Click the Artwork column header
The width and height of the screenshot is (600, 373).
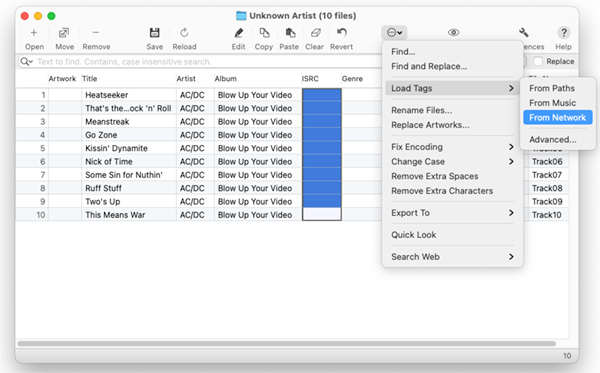pyautogui.click(x=62, y=79)
